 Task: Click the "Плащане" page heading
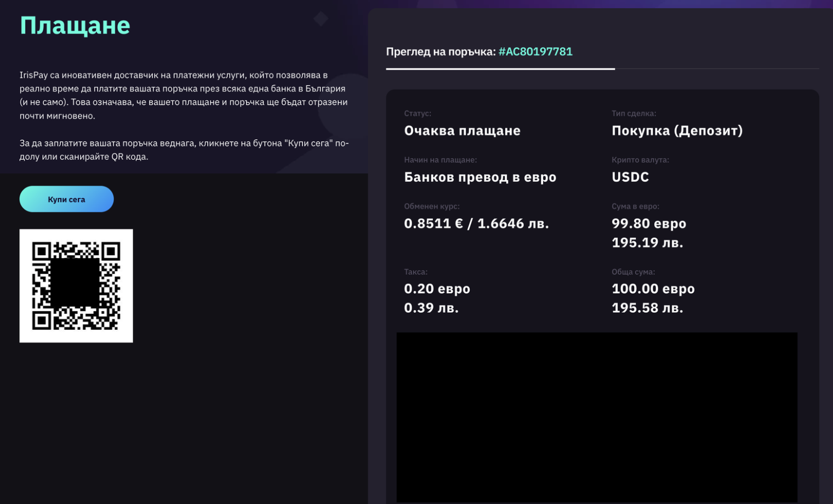[75, 26]
